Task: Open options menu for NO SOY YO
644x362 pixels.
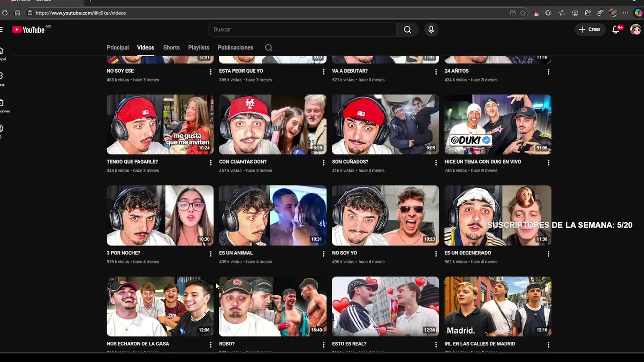Action: click(x=436, y=254)
